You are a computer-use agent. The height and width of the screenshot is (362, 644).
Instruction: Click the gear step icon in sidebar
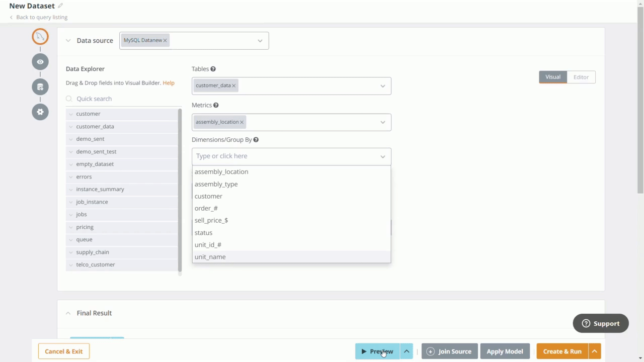click(40, 112)
